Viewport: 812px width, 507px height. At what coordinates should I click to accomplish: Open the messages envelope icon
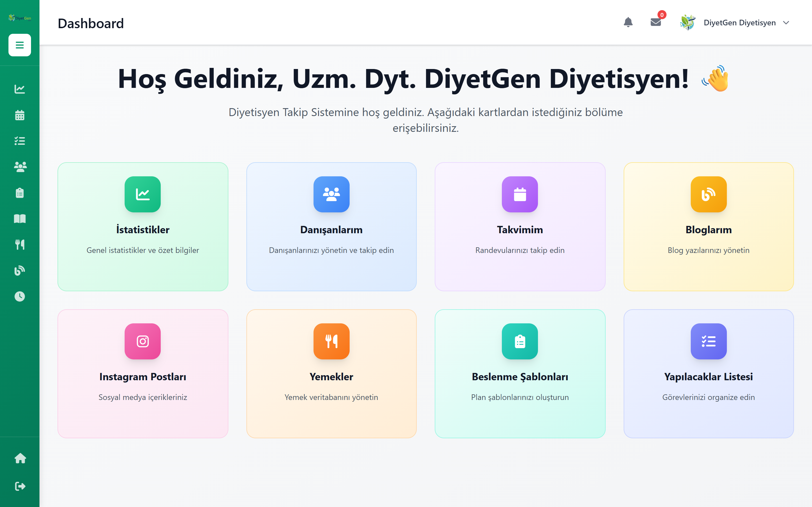655,23
